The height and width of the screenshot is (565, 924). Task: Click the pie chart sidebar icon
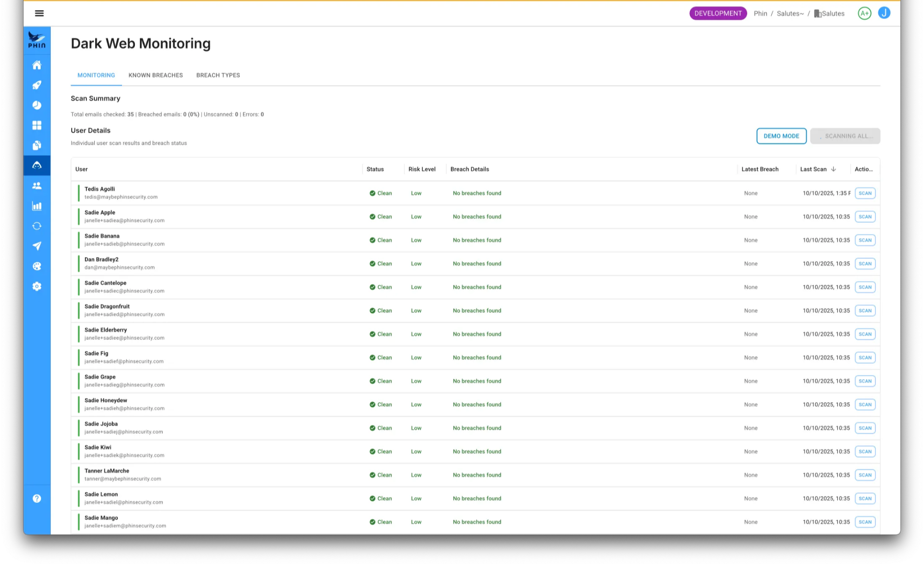pos(37,105)
